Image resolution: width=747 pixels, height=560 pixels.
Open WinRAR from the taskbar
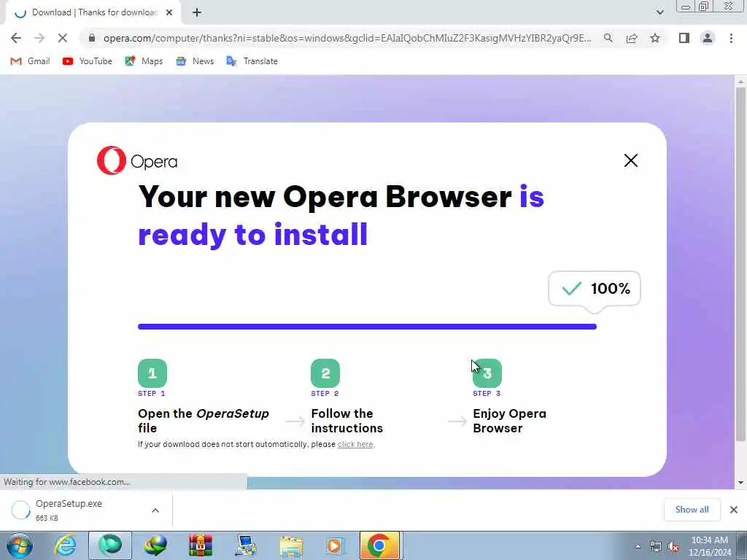point(201,545)
